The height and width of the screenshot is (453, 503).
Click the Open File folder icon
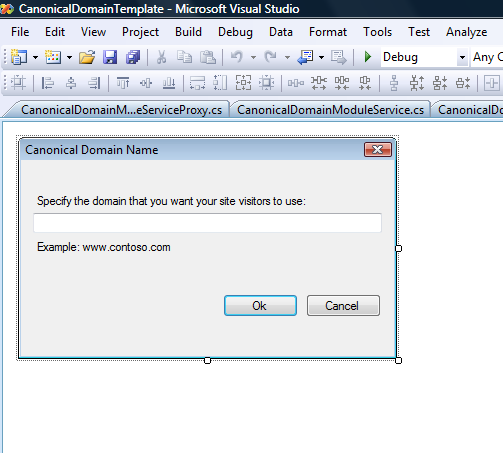click(87, 57)
